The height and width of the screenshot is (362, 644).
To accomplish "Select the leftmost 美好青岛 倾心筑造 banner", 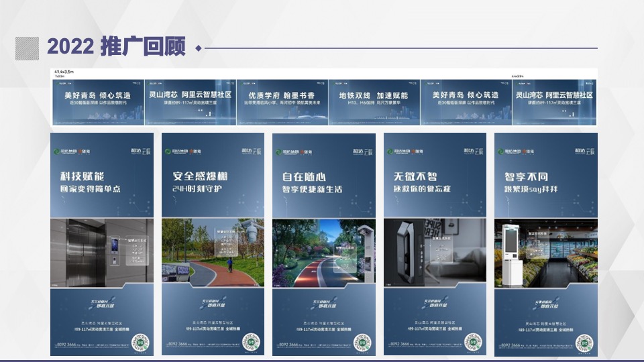I will [98, 102].
